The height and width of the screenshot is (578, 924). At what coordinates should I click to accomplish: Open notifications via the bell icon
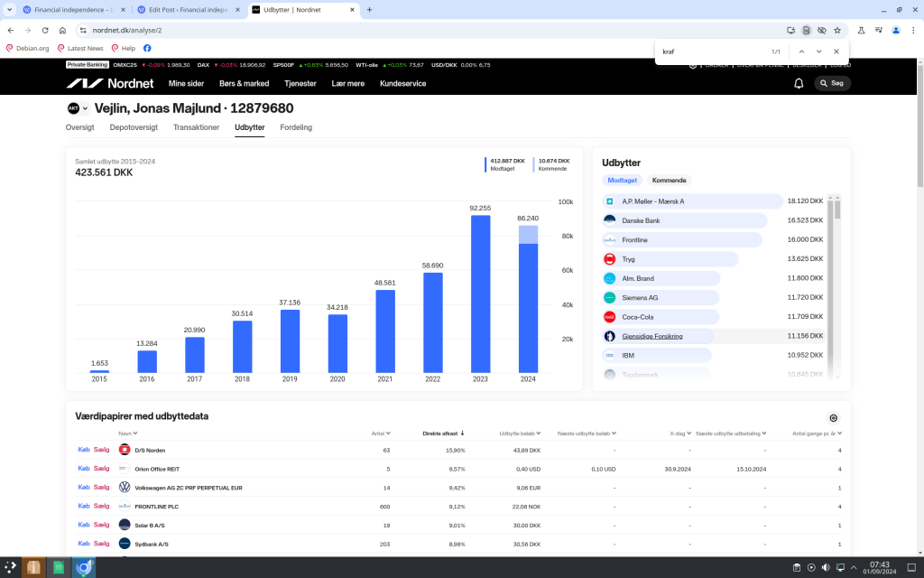[799, 83]
